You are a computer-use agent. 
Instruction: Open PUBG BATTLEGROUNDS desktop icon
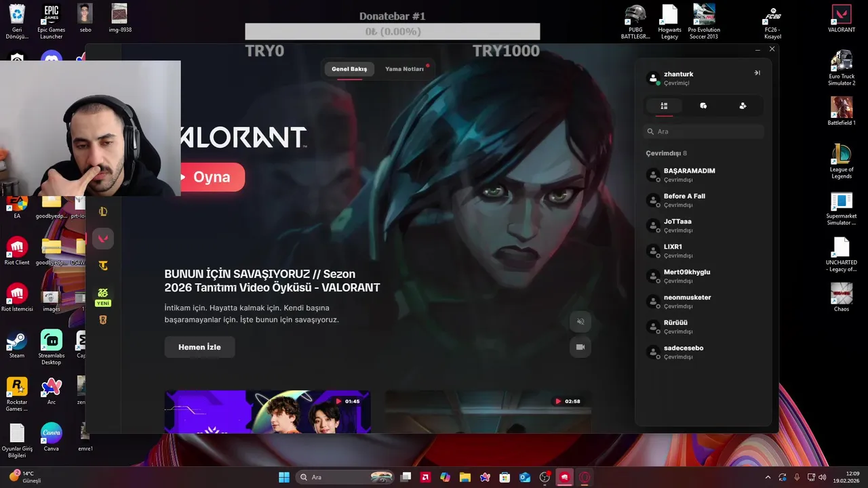[x=635, y=22]
